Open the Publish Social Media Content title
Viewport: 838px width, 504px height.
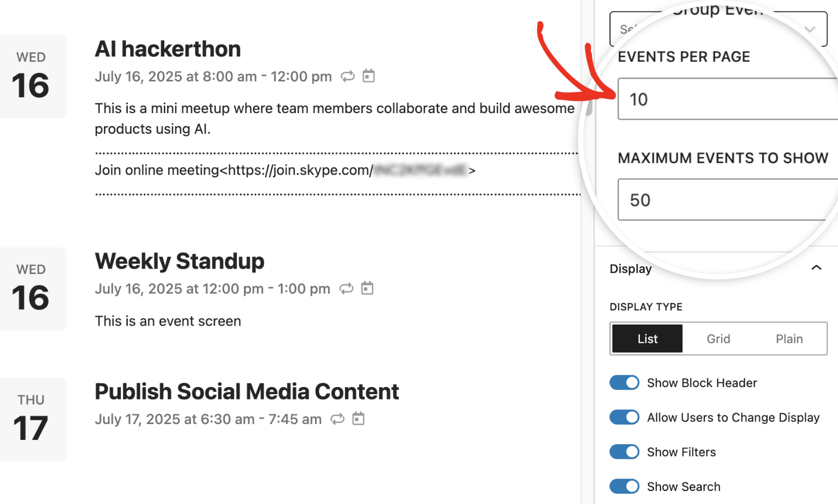pyautogui.click(x=247, y=391)
